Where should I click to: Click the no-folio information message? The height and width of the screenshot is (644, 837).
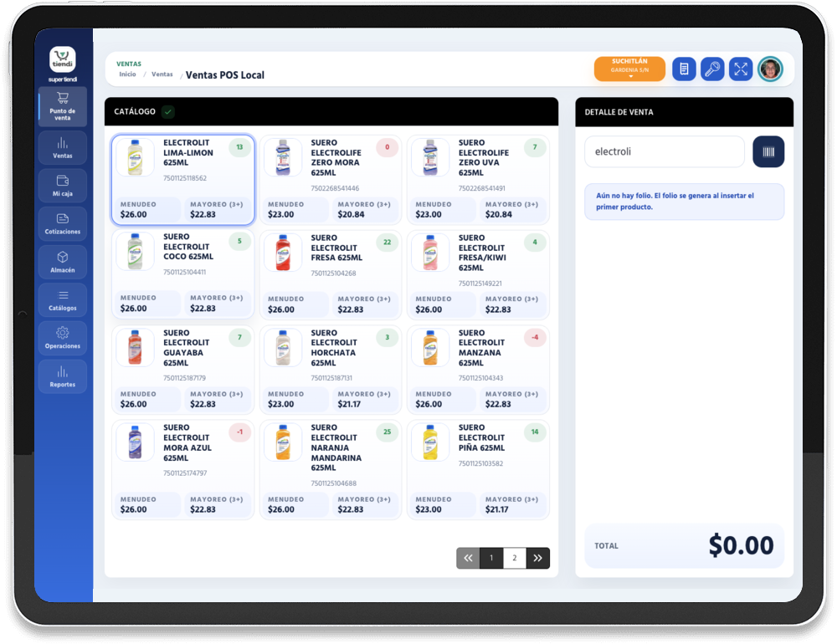click(x=685, y=202)
